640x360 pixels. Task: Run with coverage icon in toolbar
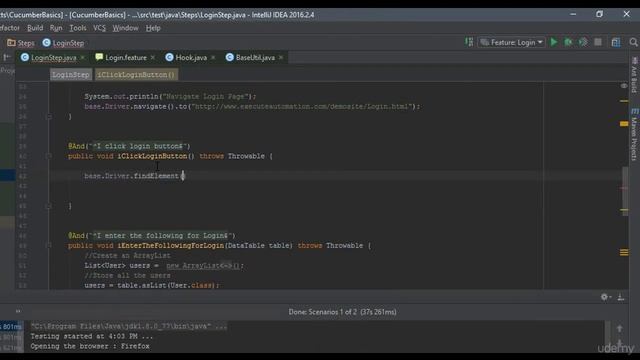[x=583, y=42]
